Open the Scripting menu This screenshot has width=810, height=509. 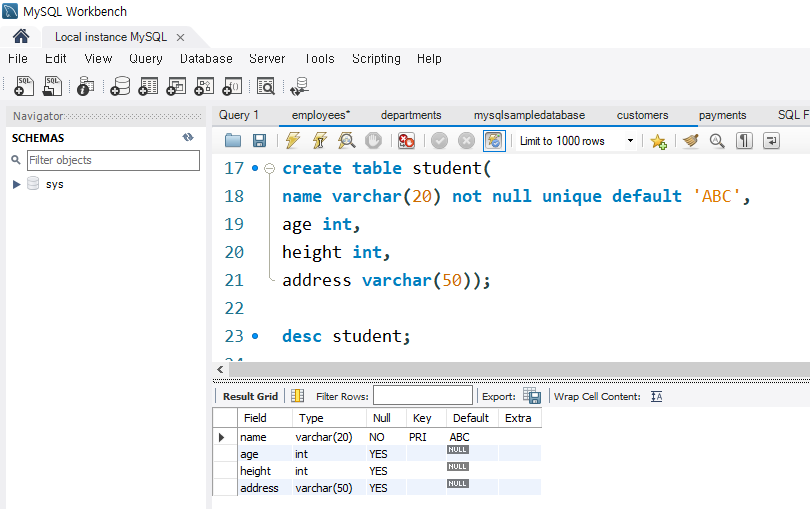(x=376, y=58)
